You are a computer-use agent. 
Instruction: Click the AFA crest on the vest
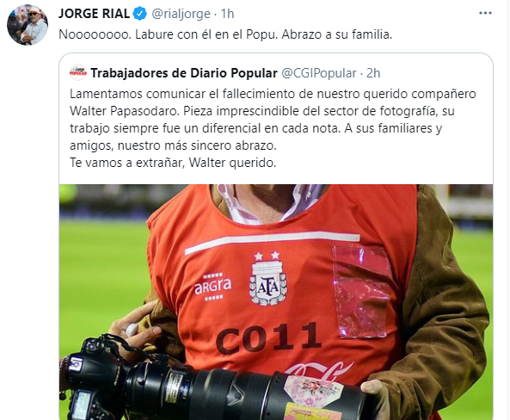pos(268,278)
